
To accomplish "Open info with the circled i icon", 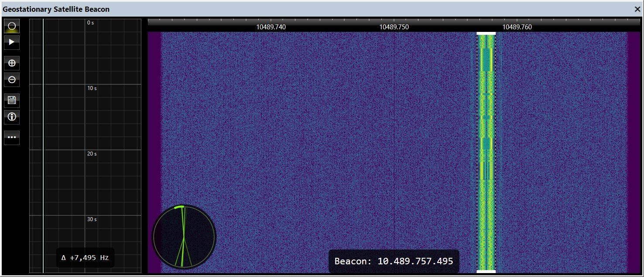I will (x=12, y=117).
